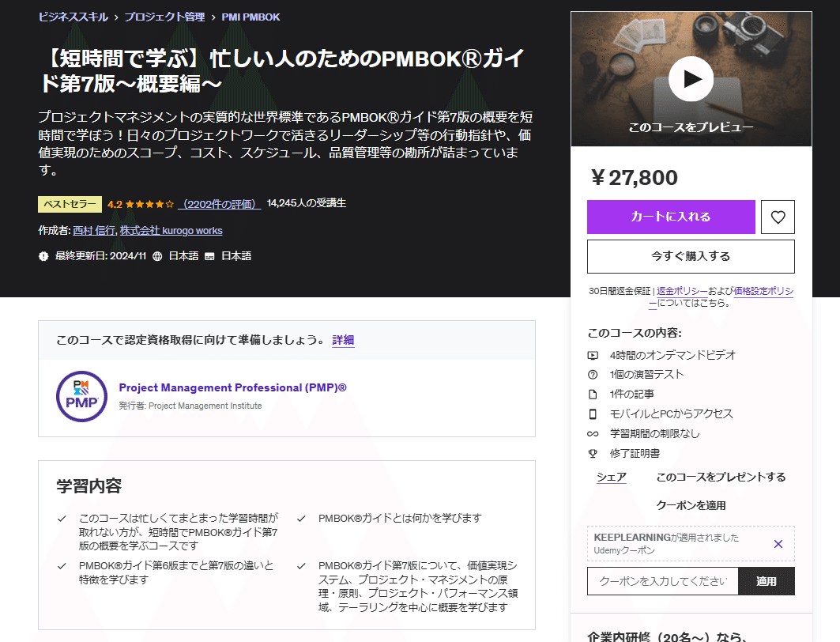Click the course preview thumbnail image

691,79
